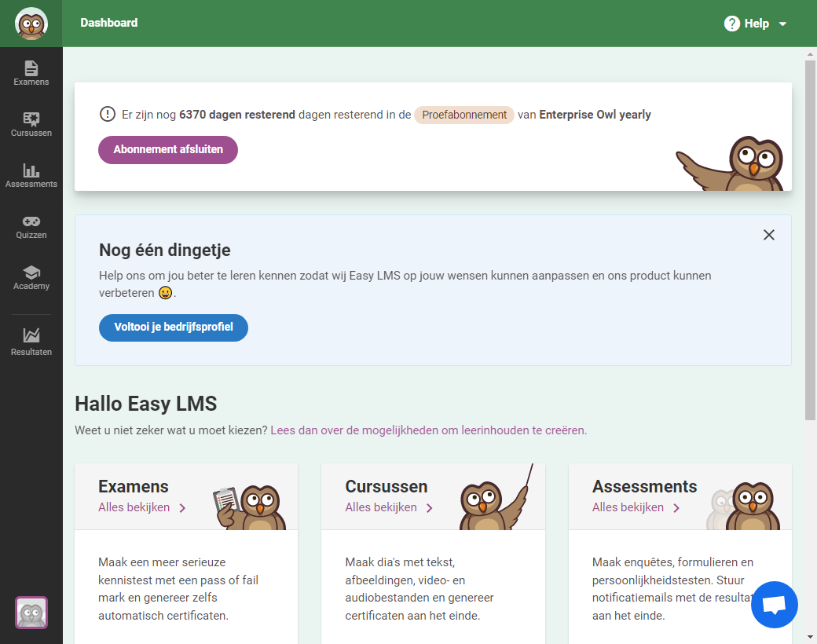Expand the Help dropdown arrow
The image size is (817, 644).
point(782,24)
